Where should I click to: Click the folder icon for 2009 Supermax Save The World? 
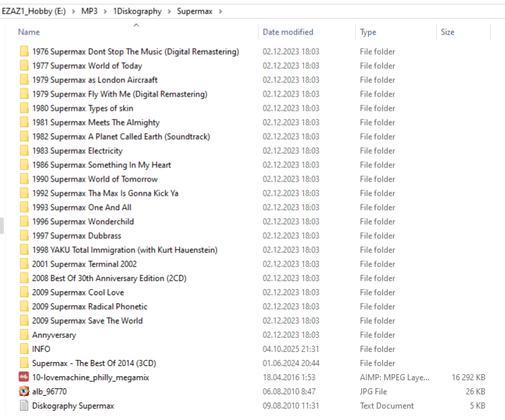(24, 321)
